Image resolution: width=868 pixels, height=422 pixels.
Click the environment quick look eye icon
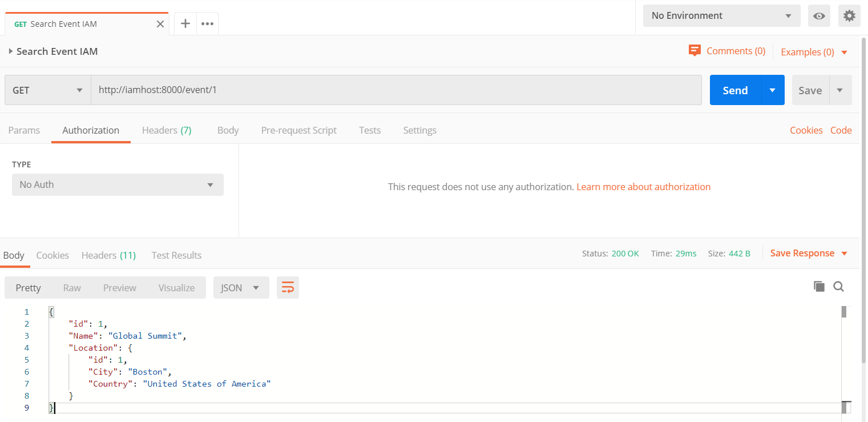(819, 16)
